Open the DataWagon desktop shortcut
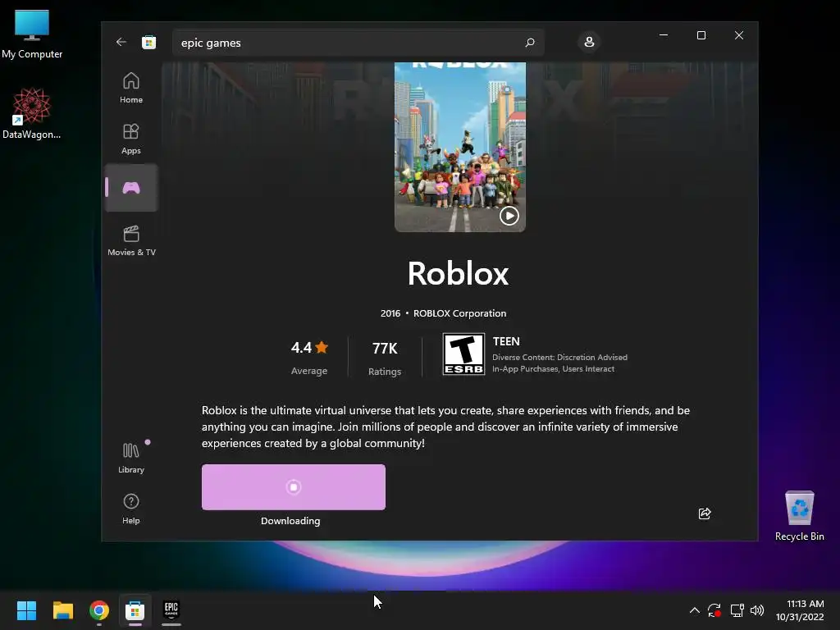The image size is (840, 630). 32,113
